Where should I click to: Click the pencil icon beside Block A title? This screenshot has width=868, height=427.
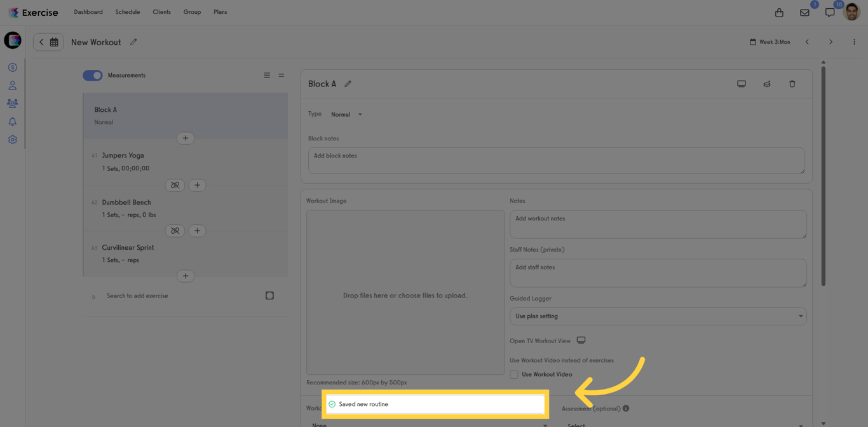coord(348,84)
